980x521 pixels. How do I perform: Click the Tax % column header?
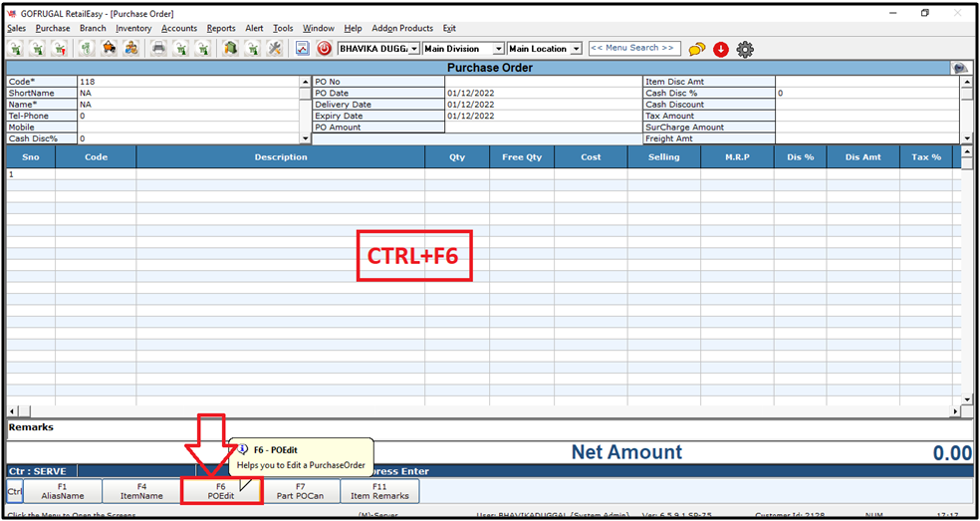[x=926, y=157]
